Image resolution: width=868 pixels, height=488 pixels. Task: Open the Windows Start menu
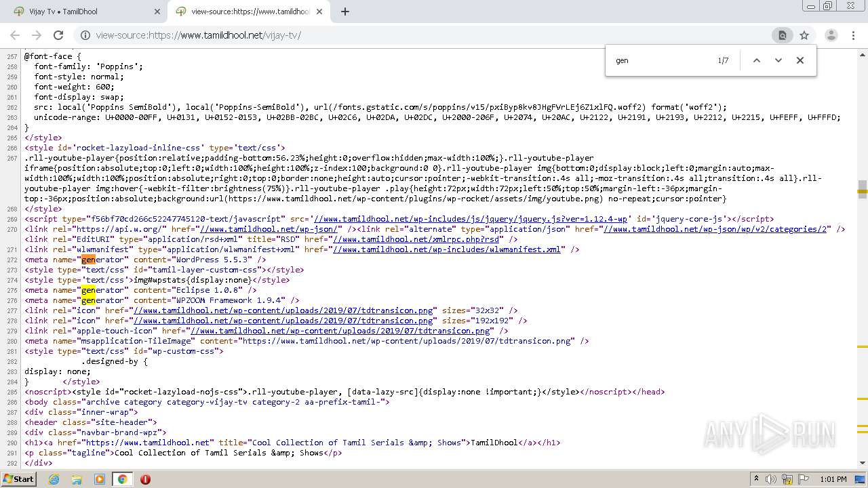pos(18,479)
